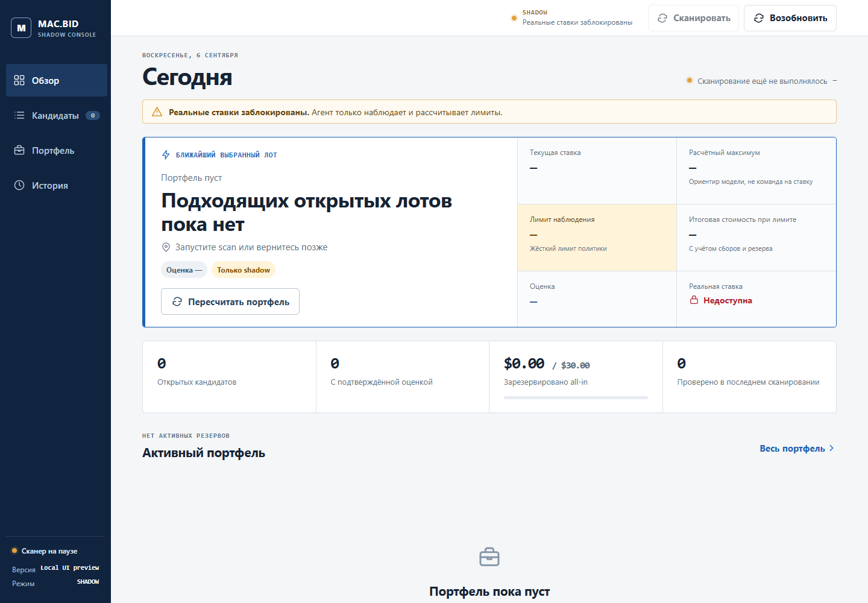Click the Сканирование ещё не выполнялось status
Image resolution: width=868 pixels, height=603 pixels.
click(x=762, y=81)
